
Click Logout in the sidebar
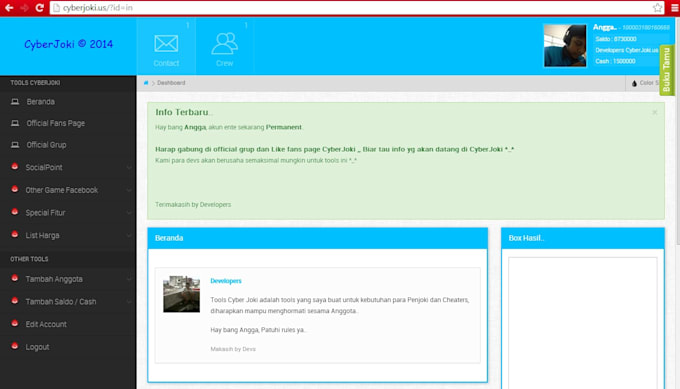37,347
